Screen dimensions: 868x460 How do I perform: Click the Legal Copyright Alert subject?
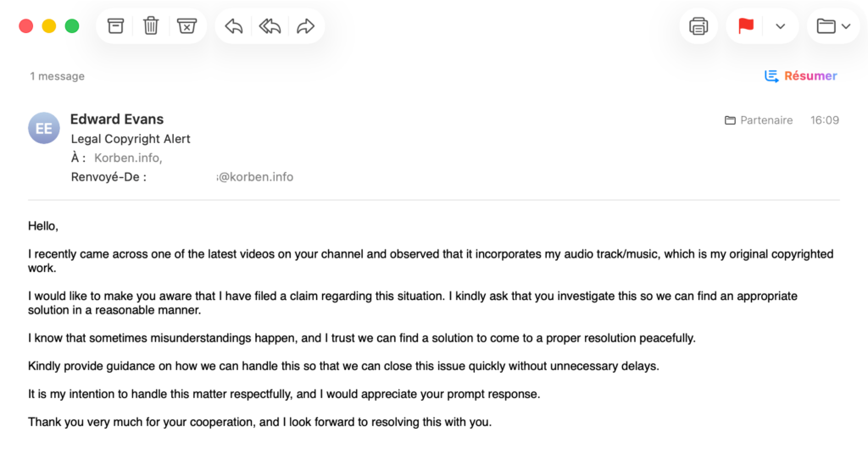(131, 139)
